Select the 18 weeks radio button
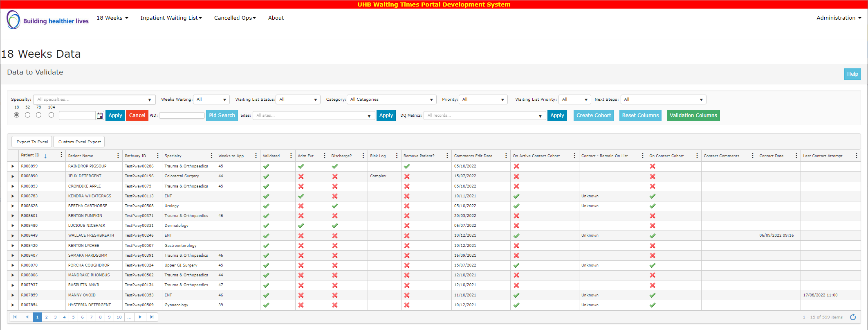868x330 pixels. point(17,115)
